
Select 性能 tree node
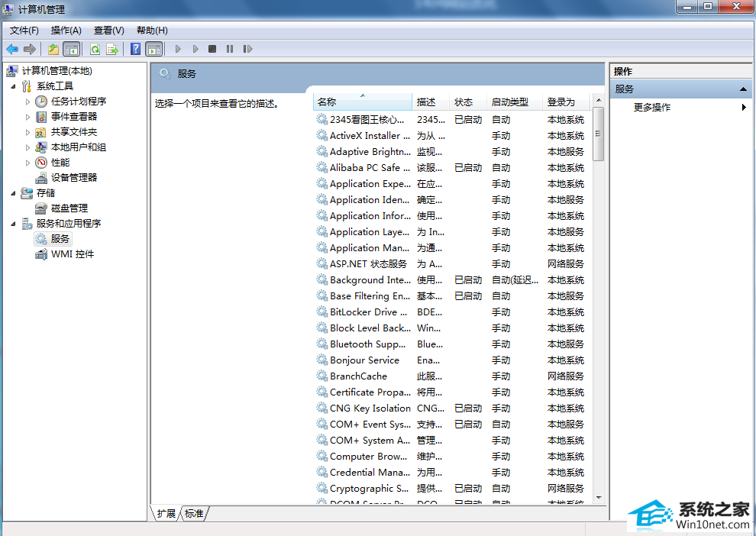[x=60, y=163]
